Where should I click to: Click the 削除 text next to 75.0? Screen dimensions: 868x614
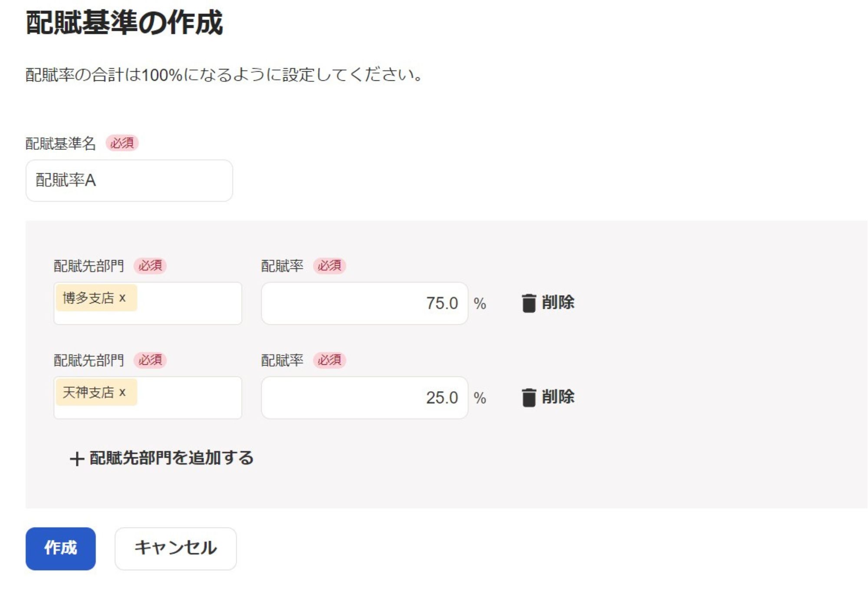[x=558, y=302]
